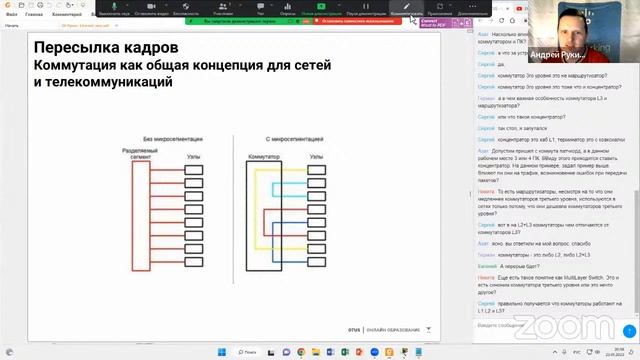Click the red Stop Share button
Viewport: 640px width, 360px height.
point(357,21)
